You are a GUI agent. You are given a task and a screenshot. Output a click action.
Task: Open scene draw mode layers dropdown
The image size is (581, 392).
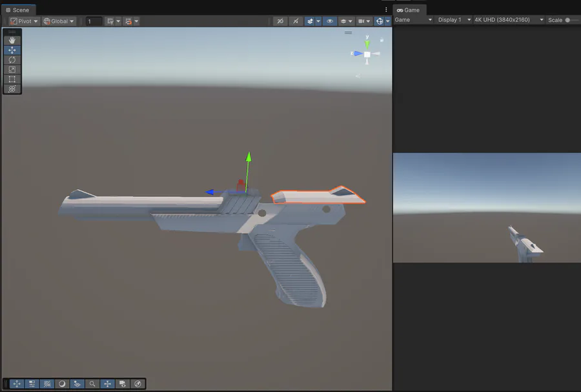(346, 21)
